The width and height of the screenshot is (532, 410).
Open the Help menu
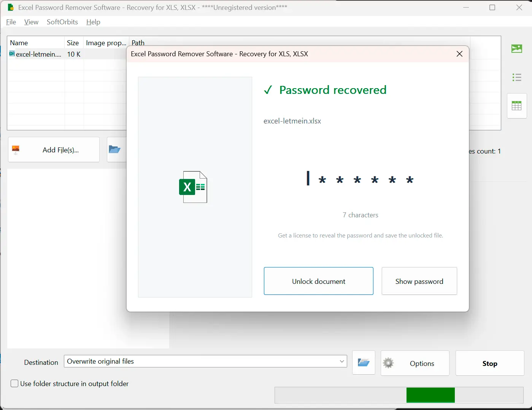93,22
